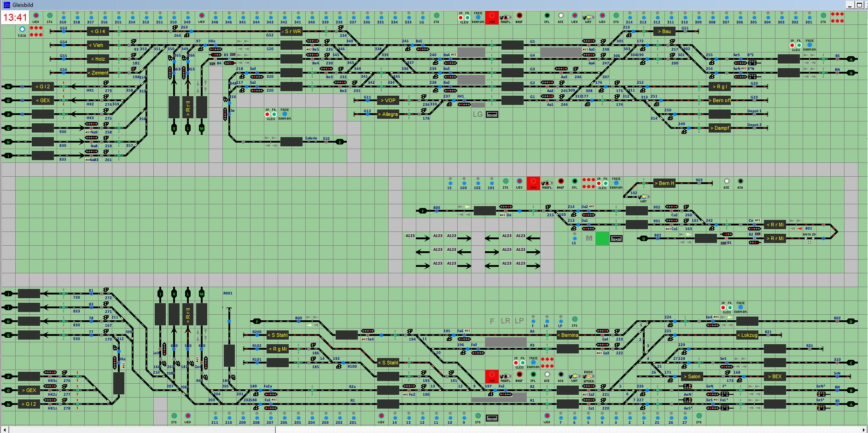
Task: Select the '< Lokzug' track label
Action: click(x=747, y=335)
